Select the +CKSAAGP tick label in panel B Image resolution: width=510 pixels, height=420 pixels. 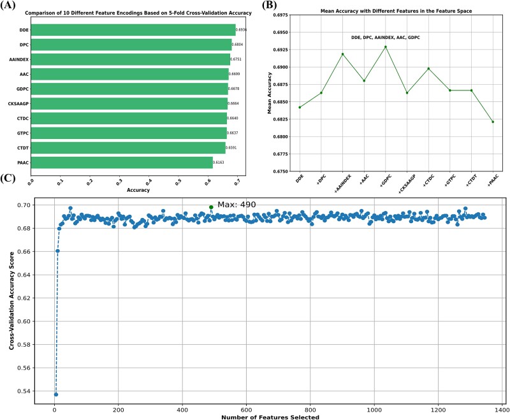point(407,184)
